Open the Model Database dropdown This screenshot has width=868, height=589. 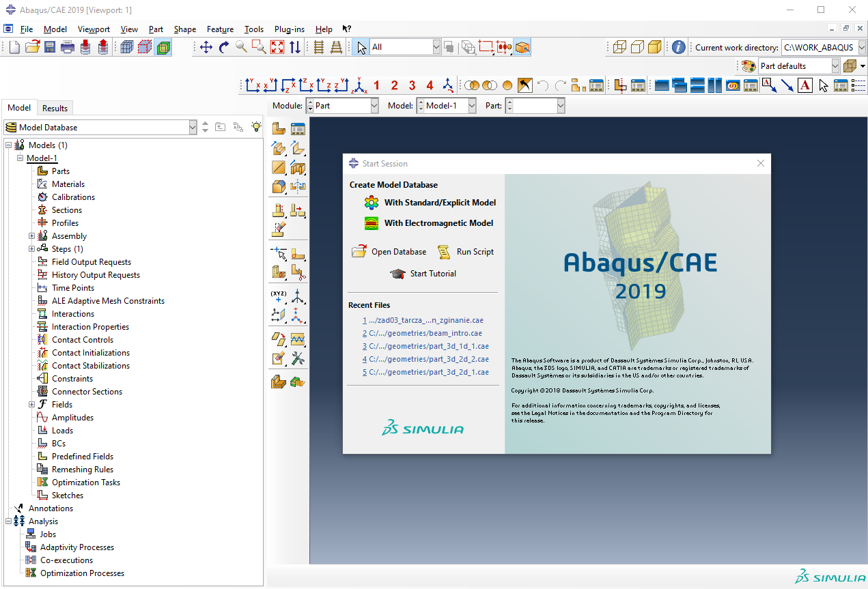[x=192, y=128]
